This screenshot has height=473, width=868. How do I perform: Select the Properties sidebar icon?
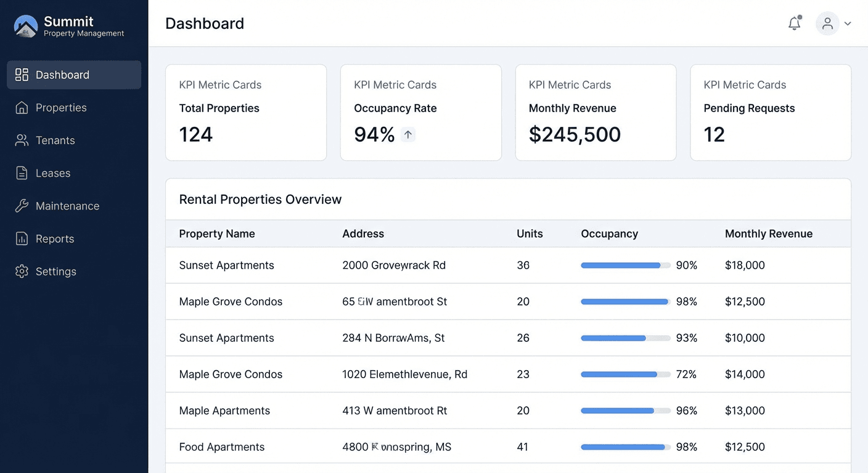(22, 107)
